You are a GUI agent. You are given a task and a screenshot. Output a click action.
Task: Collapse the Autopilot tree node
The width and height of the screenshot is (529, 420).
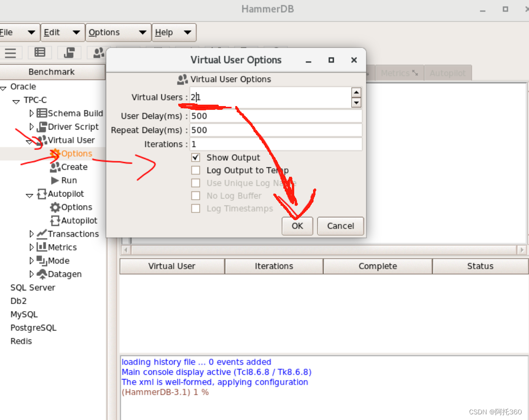coord(29,195)
